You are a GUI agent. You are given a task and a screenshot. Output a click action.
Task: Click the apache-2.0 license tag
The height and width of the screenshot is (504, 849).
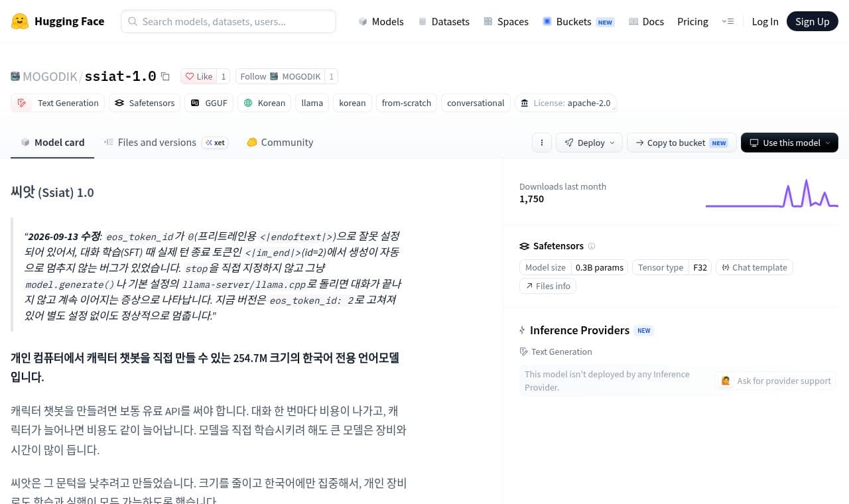point(566,103)
